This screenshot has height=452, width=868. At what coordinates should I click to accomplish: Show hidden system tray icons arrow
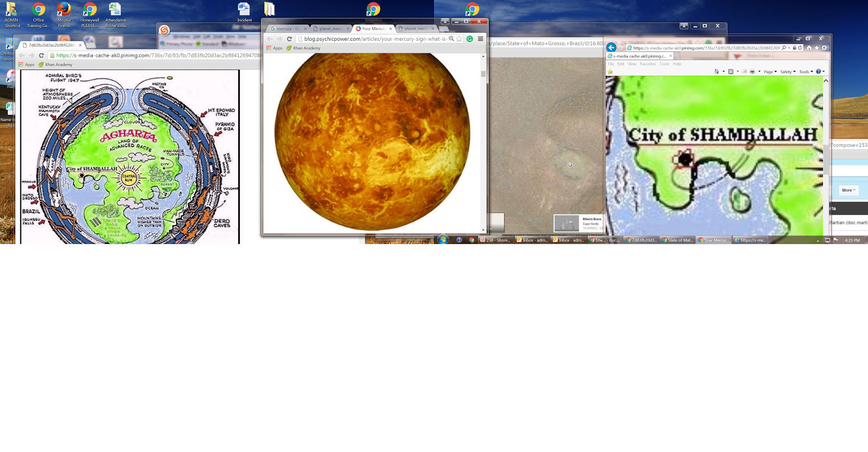[x=818, y=240]
